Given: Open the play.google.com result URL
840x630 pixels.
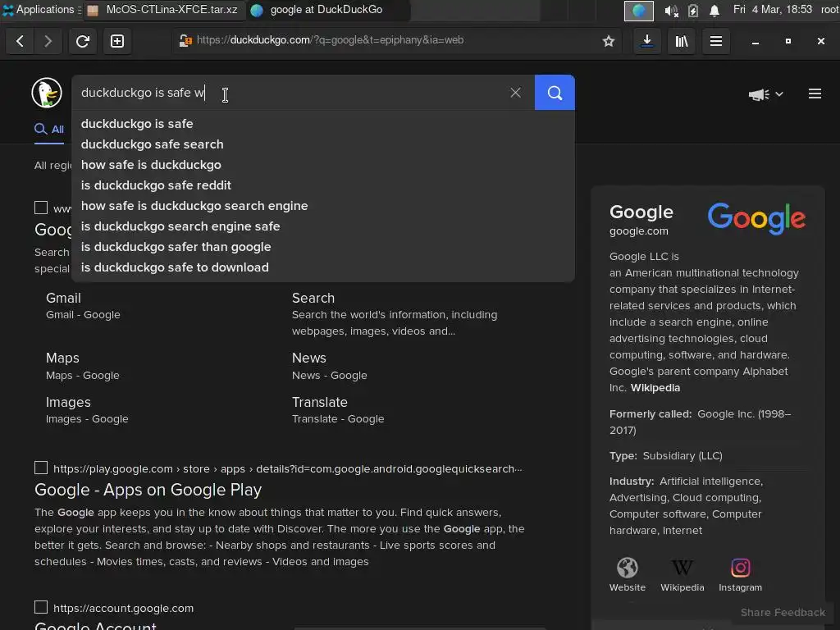Looking at the screenshot, I should click(x=287, y=468).
